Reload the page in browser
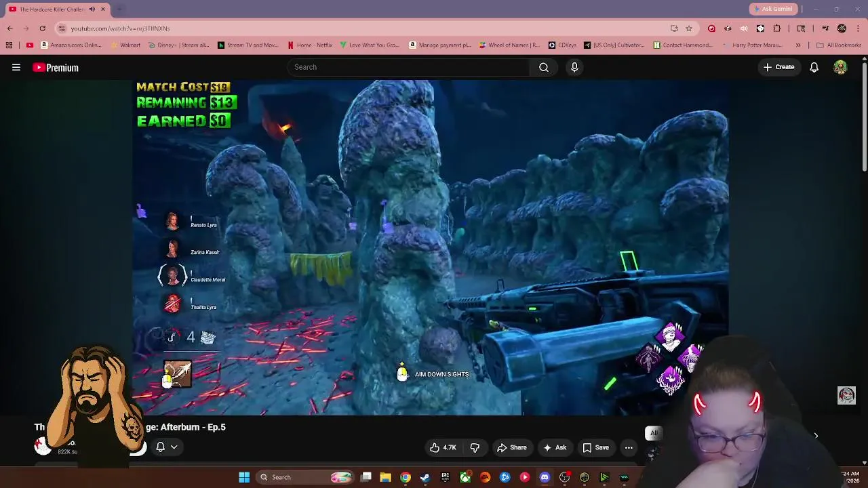 coord(42,28)
